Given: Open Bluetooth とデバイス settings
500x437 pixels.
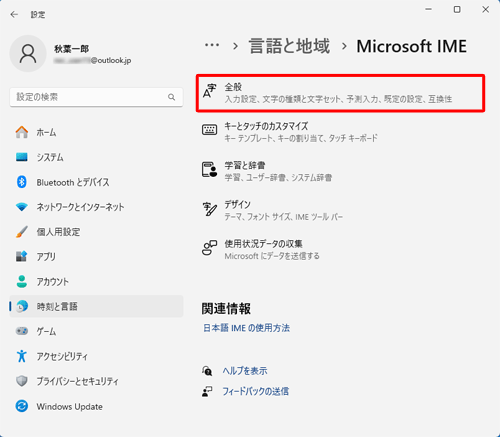Looking at the screenshot, I should pyautogui.click(x=96, y=182).
